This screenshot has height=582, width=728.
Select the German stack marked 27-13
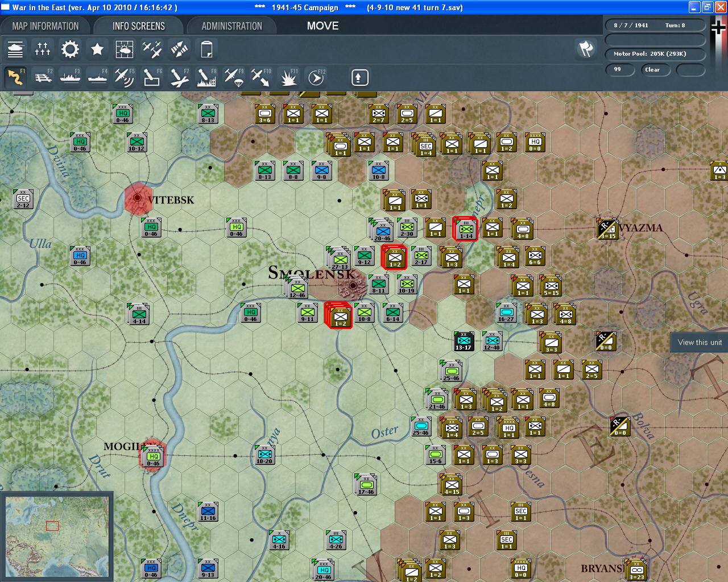(340, 259)
